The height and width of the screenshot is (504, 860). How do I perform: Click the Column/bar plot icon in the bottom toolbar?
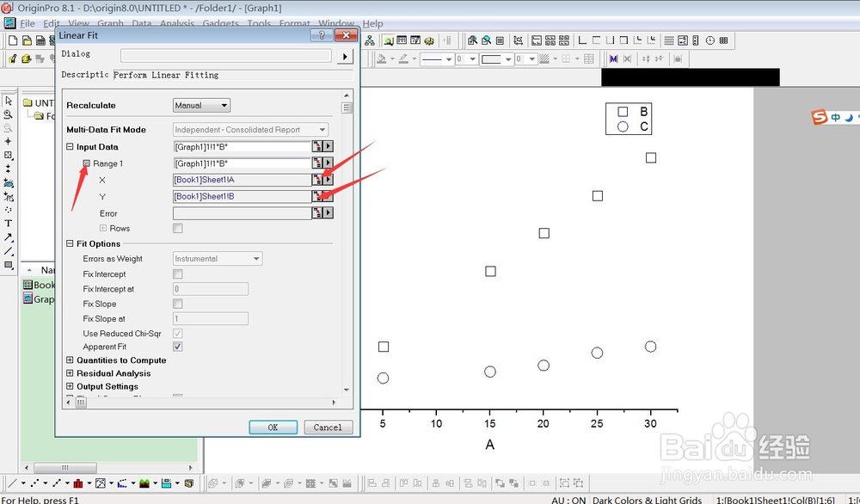pos(78,483)
